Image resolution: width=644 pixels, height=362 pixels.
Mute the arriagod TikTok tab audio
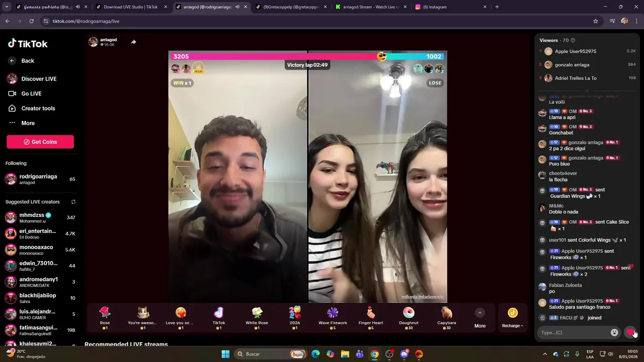(237, 7)
